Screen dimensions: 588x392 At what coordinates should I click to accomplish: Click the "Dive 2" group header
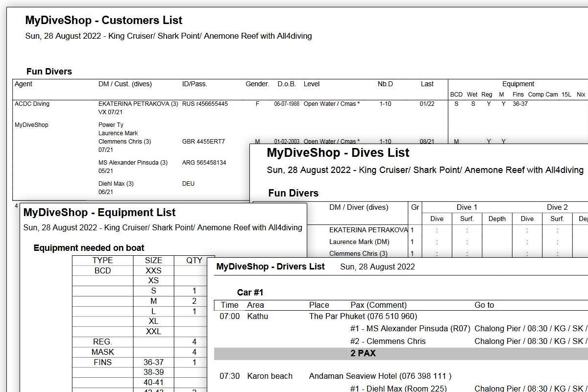pyautogui.click(x=557, y=207)
